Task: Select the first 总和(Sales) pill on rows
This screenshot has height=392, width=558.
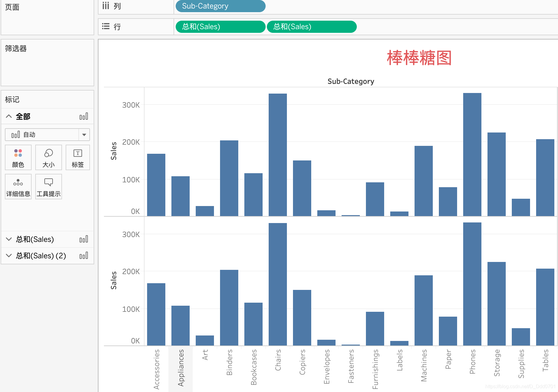Action: (221, 27)
